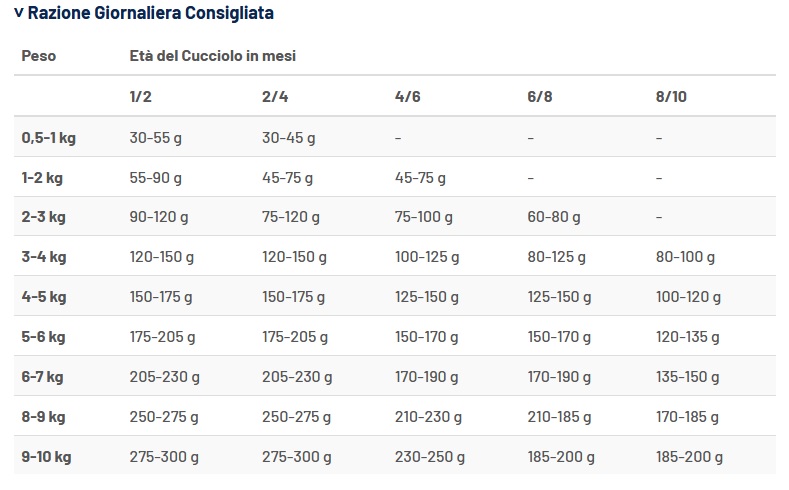Click the 0,5-1 kg weight row label
Image resolution: width=789 pixels, height=490 pixels.
(x=48, y=138)
